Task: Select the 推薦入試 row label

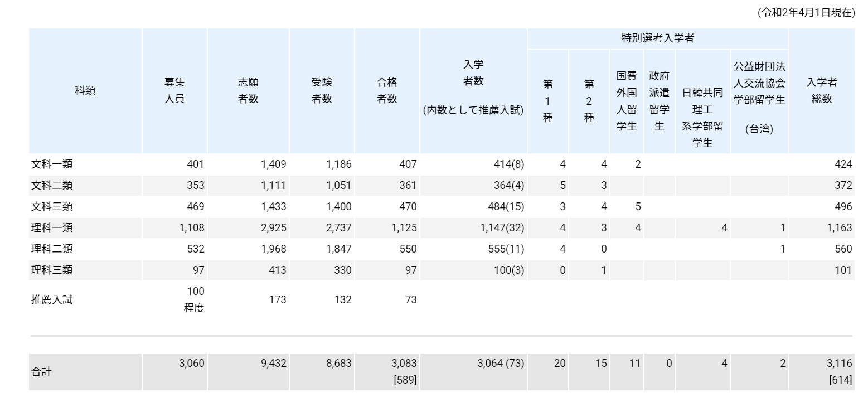Action: [52, 300]
